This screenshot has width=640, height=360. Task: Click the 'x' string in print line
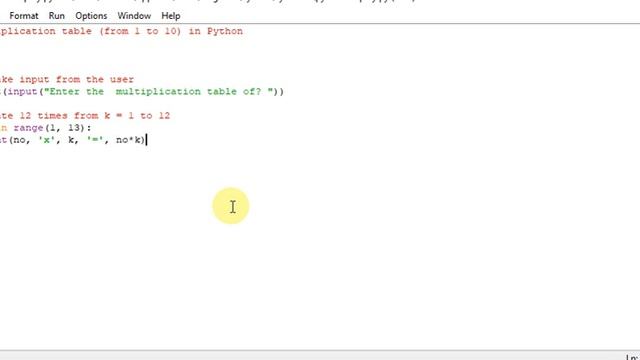(x=47, y=140)
